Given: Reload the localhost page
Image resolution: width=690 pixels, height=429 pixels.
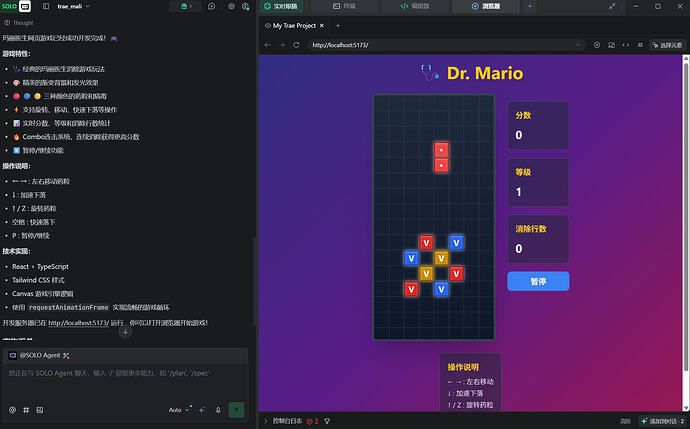Looking at the screenshot, I should click(296, 45).
